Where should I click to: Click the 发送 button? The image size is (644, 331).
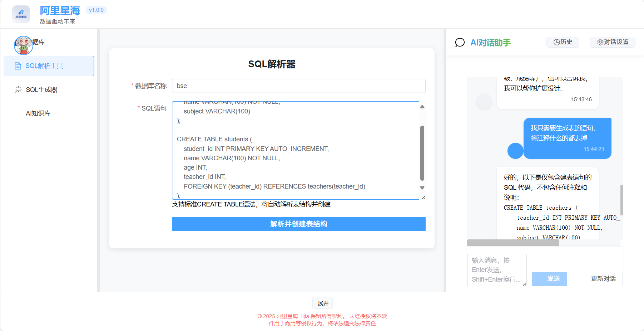[549, 279]
